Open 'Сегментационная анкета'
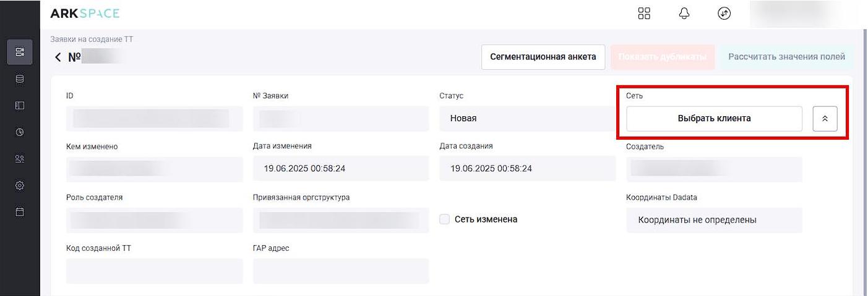This screenshot has width=868, height=296. (543, 57)
